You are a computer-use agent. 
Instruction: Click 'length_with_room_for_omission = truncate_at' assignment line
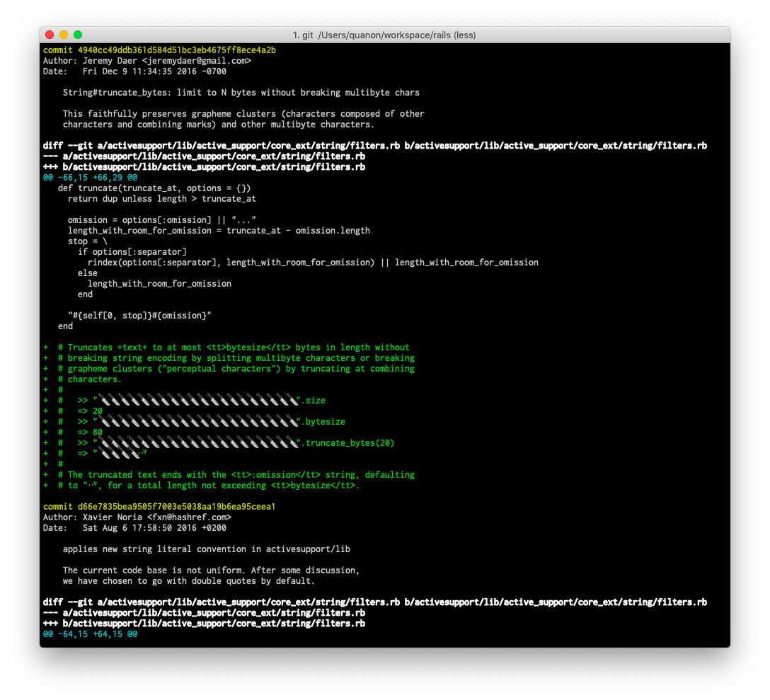219,231
